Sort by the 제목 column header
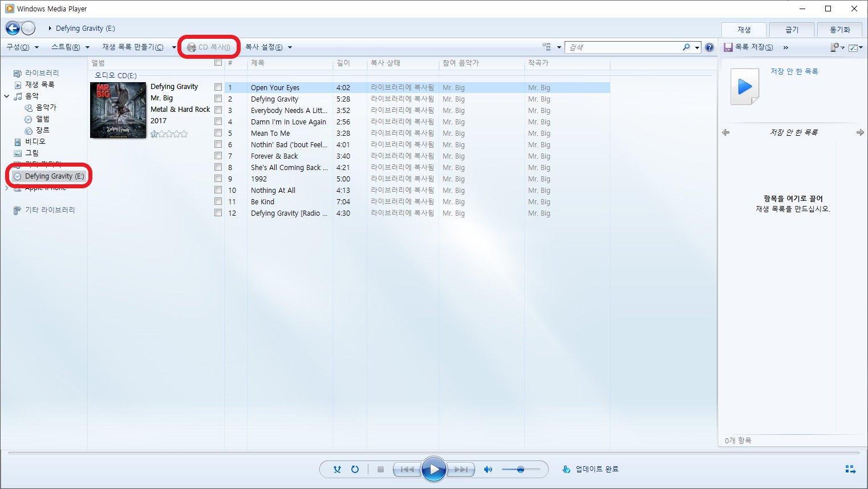868x489 pixels. 290,63
